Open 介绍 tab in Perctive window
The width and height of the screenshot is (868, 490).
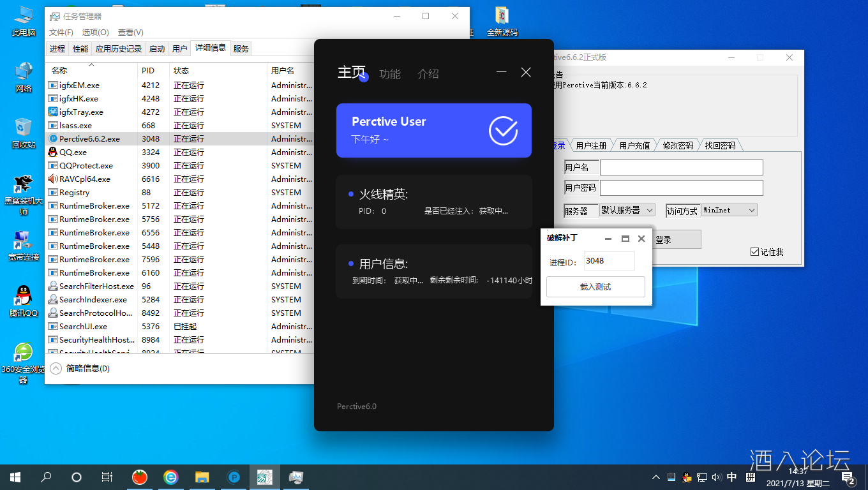(428, 74)
